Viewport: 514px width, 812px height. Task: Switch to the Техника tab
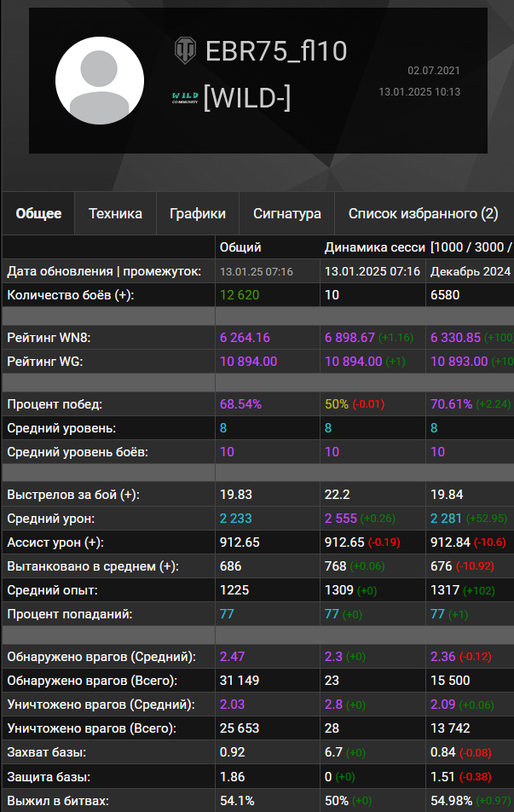115,213
